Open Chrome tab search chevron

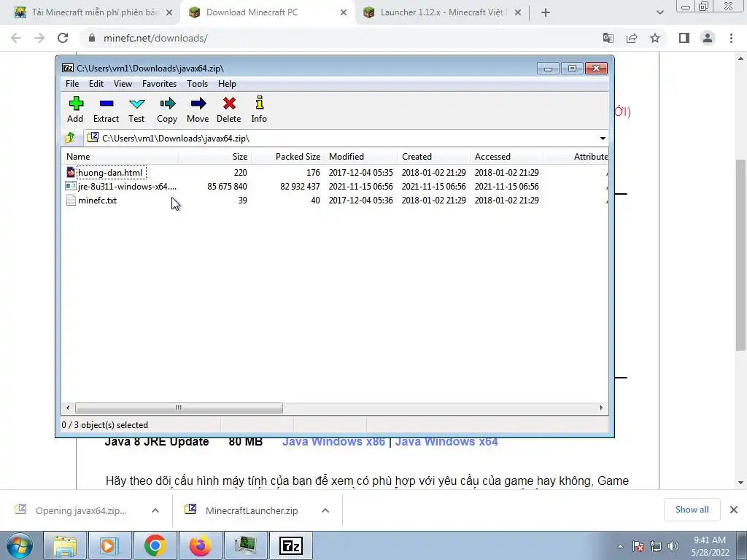[659, 13]
